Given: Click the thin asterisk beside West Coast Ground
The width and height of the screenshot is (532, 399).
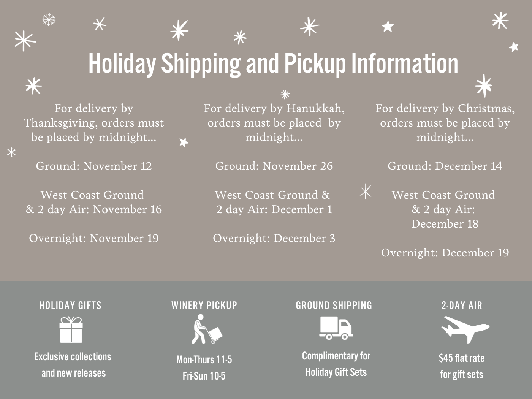Looking at the screenshot, I should point(366,192).
